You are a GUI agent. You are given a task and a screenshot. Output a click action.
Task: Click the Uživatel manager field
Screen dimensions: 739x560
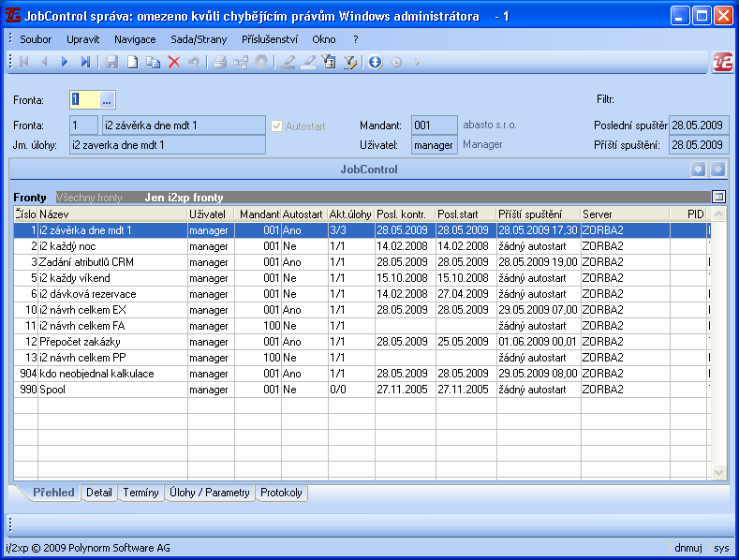coord(434,145)
